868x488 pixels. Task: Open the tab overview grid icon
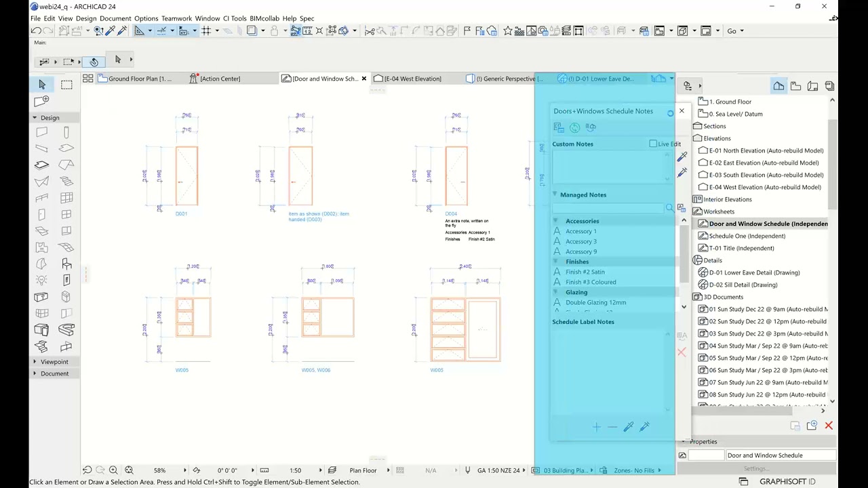coord(87,79)
